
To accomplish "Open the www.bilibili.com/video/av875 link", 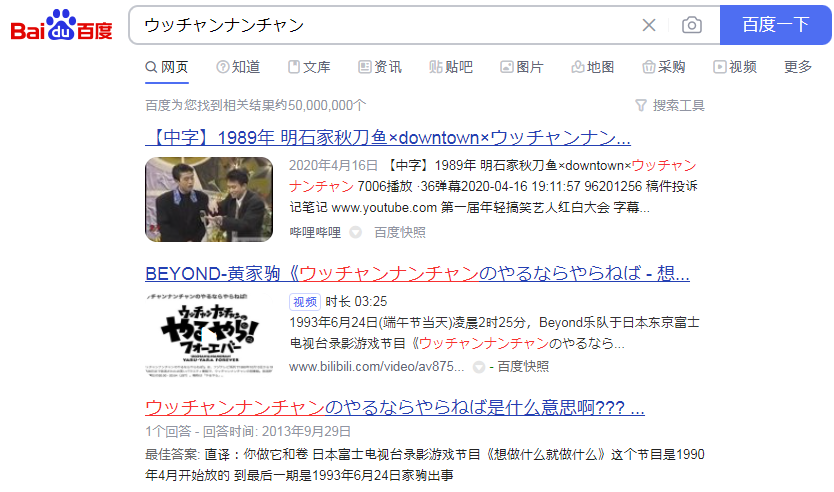I will (377, 366).
